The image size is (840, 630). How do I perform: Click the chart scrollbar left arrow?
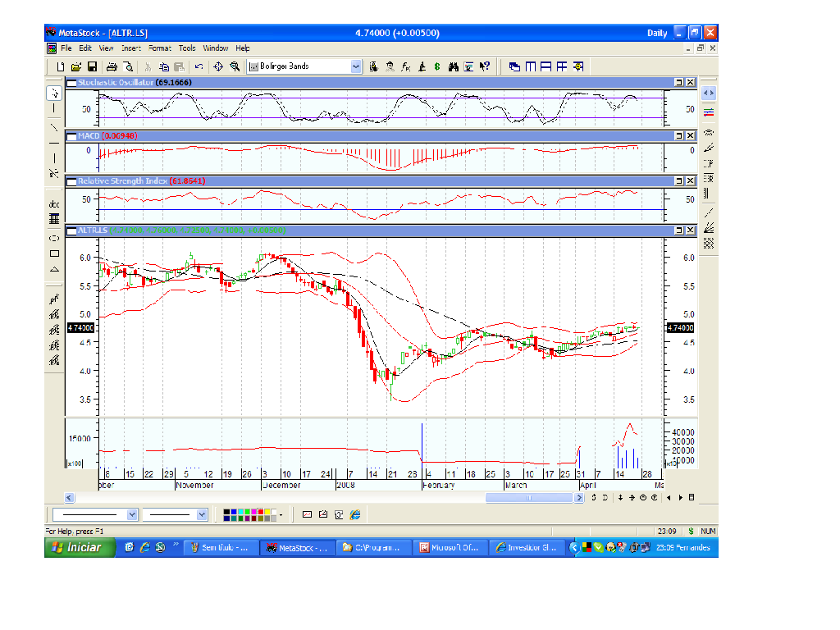[69, 498]
